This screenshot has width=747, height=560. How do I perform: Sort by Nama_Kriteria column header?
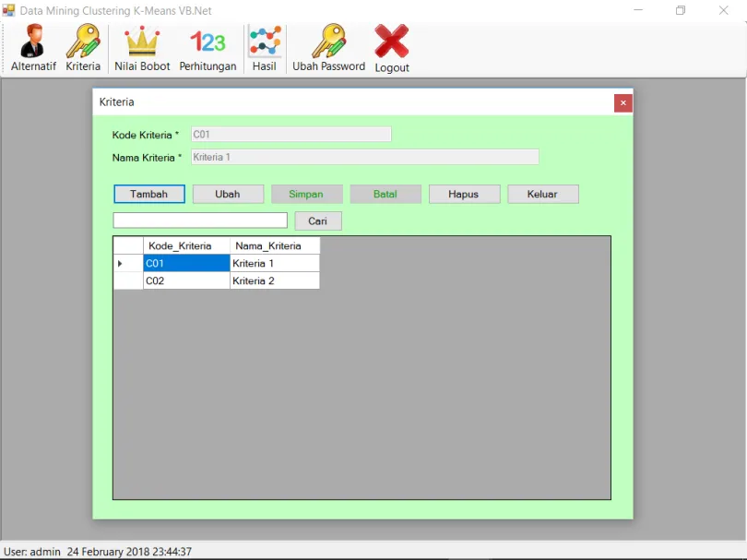tap(274, 245)
